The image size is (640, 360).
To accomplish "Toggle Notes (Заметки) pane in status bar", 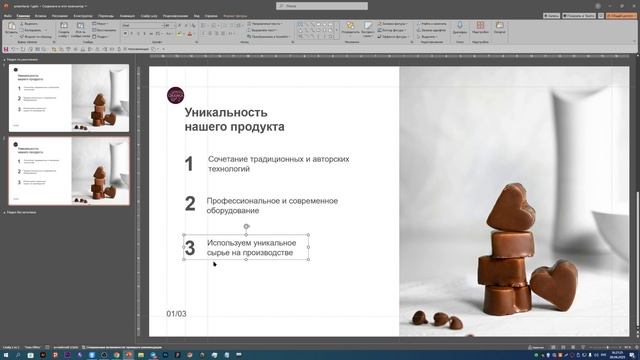I will [536, 347].
